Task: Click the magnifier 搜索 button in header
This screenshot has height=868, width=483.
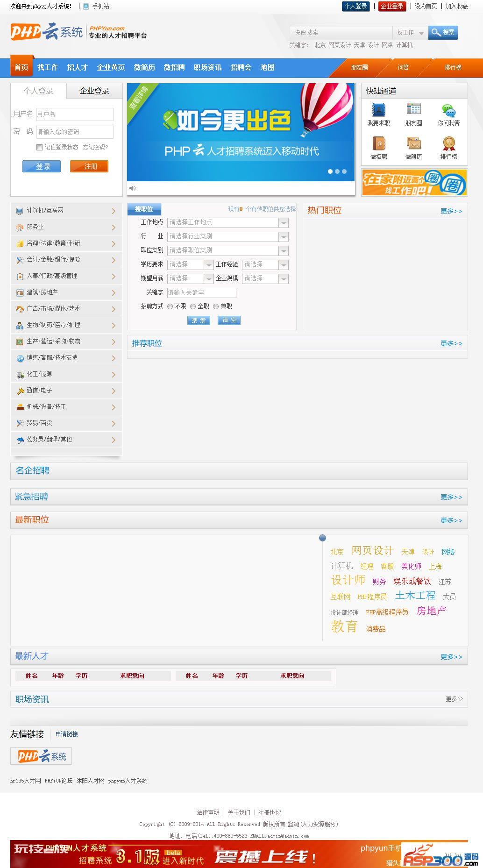Action: tap(443, 32)
